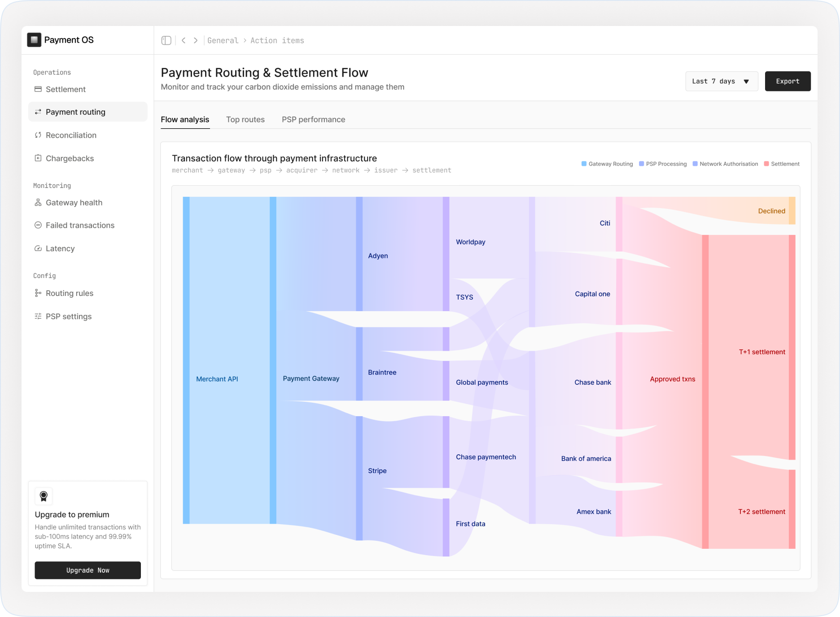Click the Global payments node

pyautogui.click(x=482, y=382)
